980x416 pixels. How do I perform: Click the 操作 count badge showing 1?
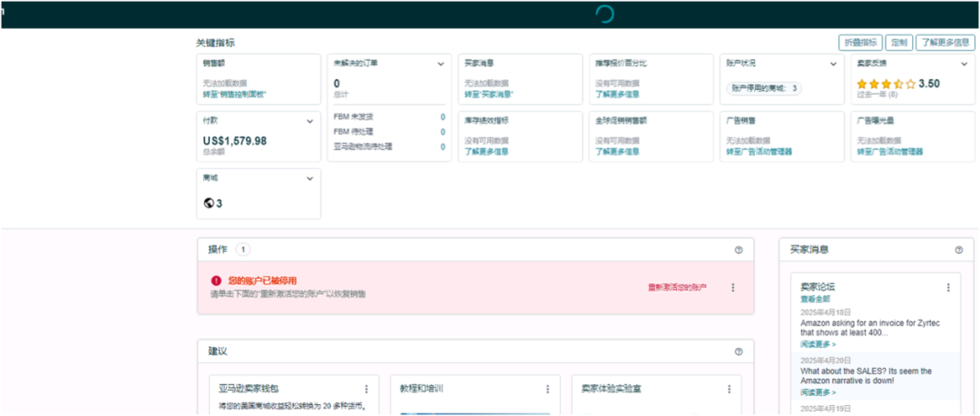(243, 250)
